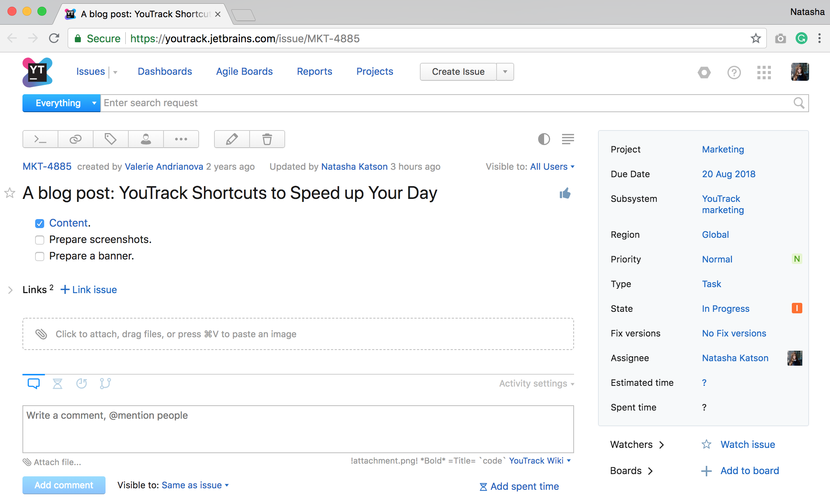Open the three-dots more actions button
830x504 pixels.
tap(181, 139)
